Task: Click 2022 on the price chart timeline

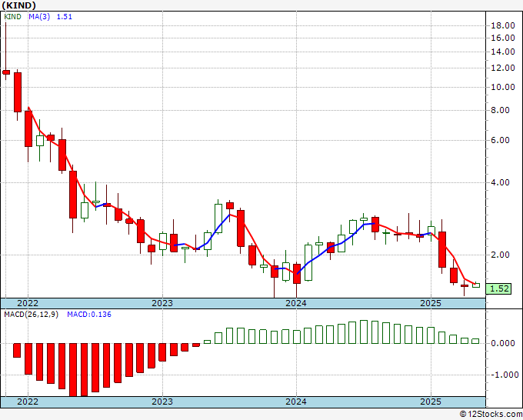Action: pyautogui.click(x=28, y=303)
